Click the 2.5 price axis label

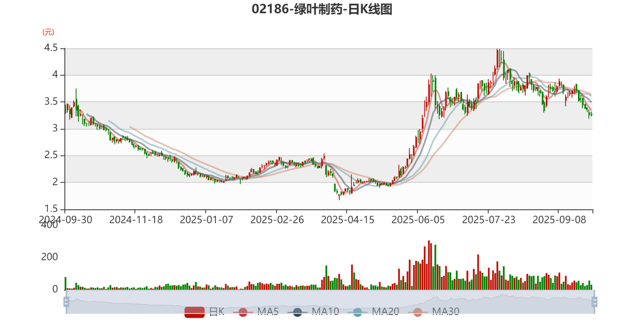click(51, 155)
